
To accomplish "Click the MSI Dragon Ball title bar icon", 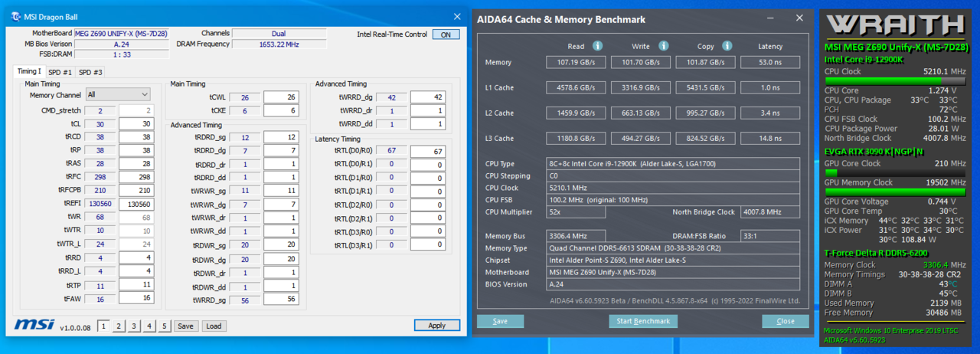I will pyautogui.click(x=16, y=17).
